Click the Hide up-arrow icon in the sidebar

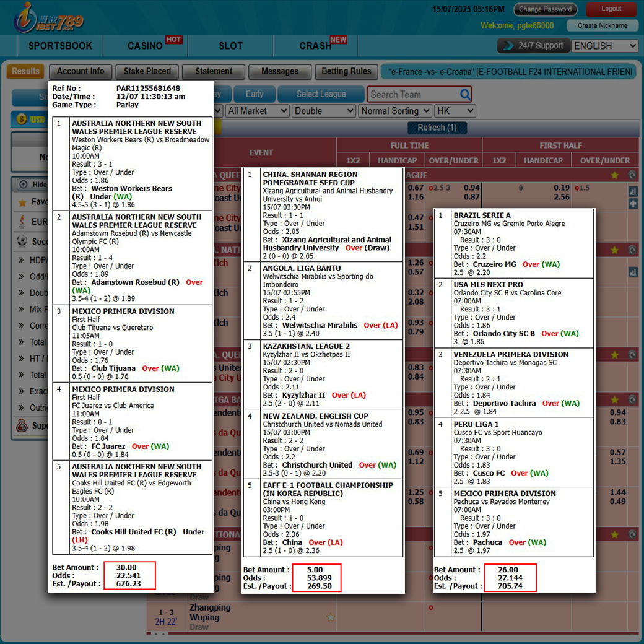24,185
